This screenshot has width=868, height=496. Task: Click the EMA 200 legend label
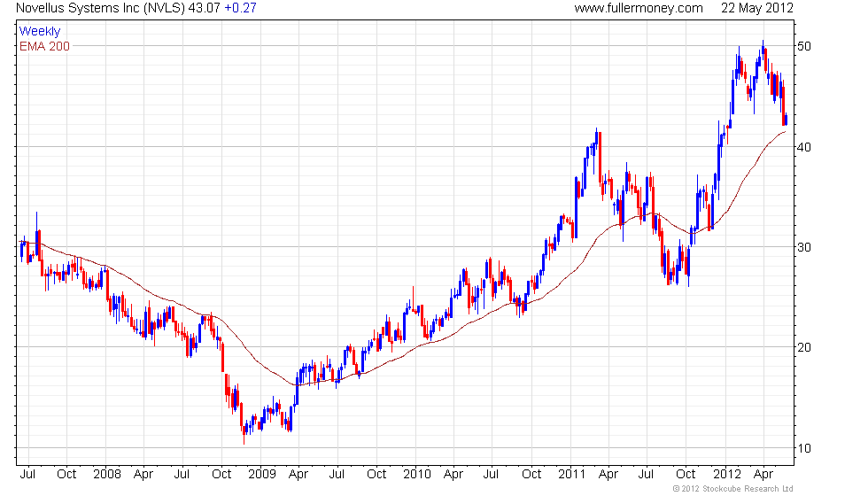coord(44,46)
